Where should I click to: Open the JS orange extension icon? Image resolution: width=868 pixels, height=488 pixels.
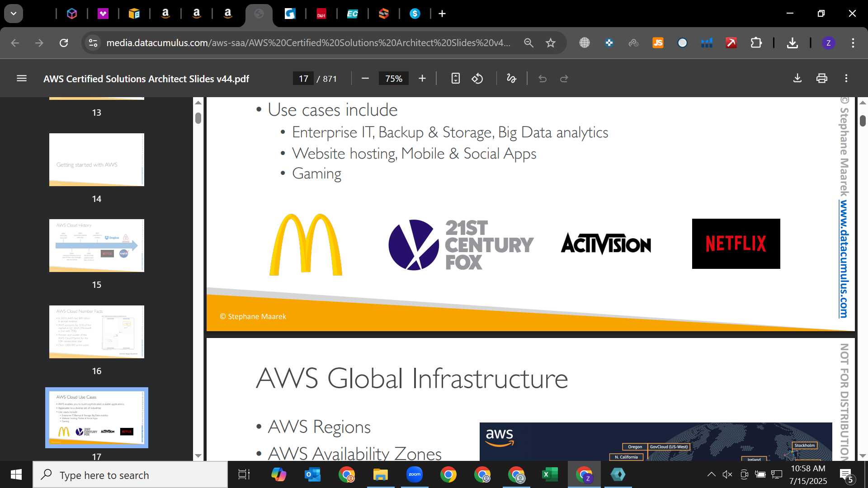658,43
